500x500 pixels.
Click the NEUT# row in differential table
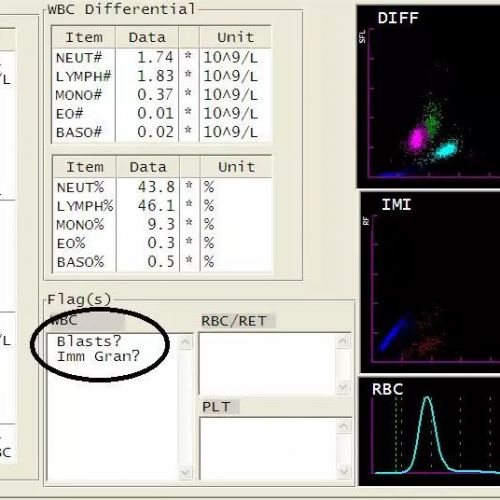coord(162,58)
